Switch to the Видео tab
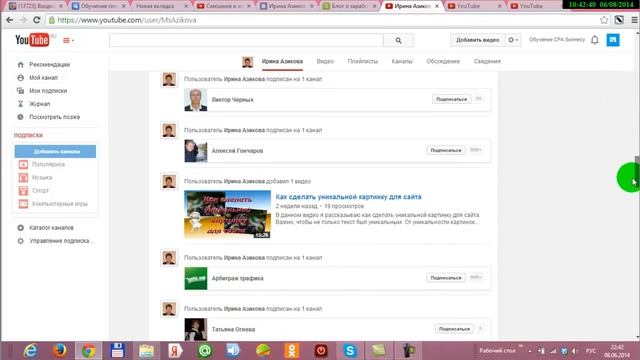Image resolution: width=640 pixels, height=360 pixels. tap(325, 61)
